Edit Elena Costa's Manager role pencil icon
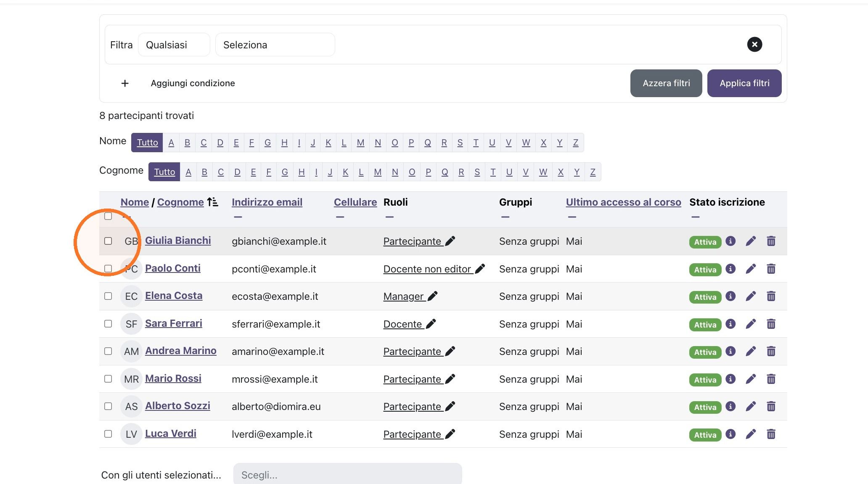 432,296
